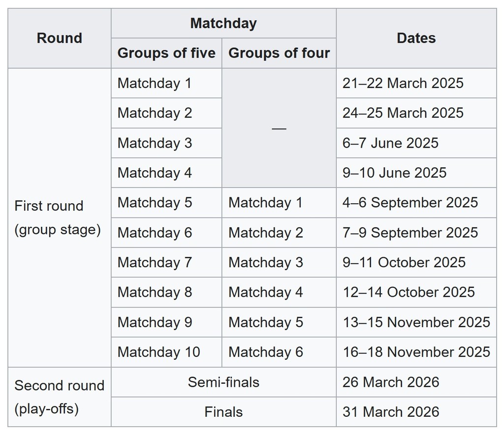Click the 4–6 September 2025 date
Screen dimensions: 504x435
coord(410,203)
